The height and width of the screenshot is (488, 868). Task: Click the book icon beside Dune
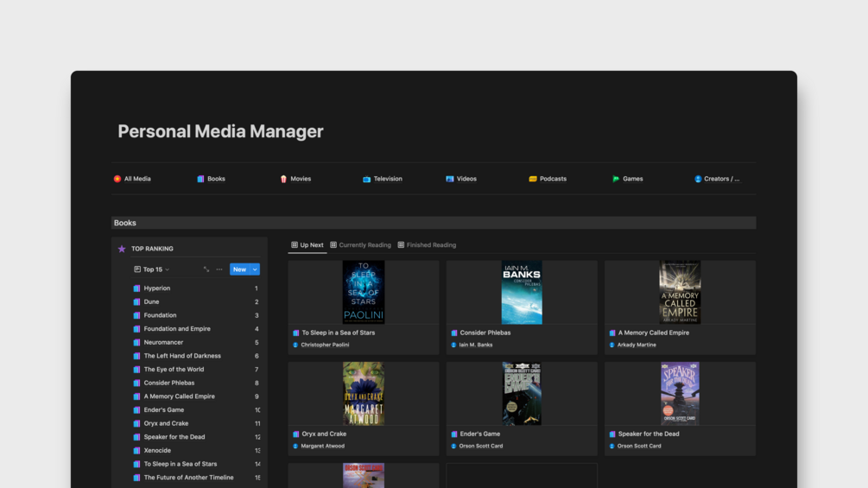136,301
